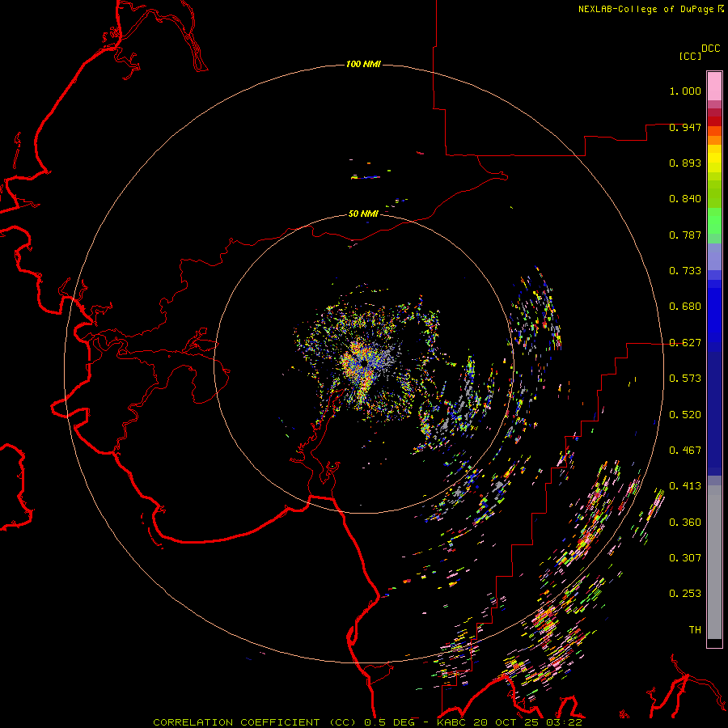Viewport: 728px width, 728px height.
Task: Click the 0.787 color scale value
Action: (x=685, y=235)
